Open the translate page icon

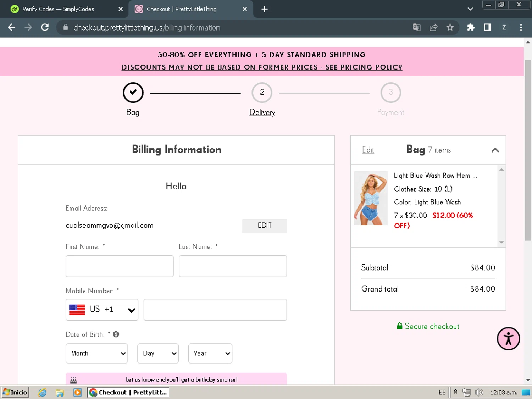[x=417, y=27]
